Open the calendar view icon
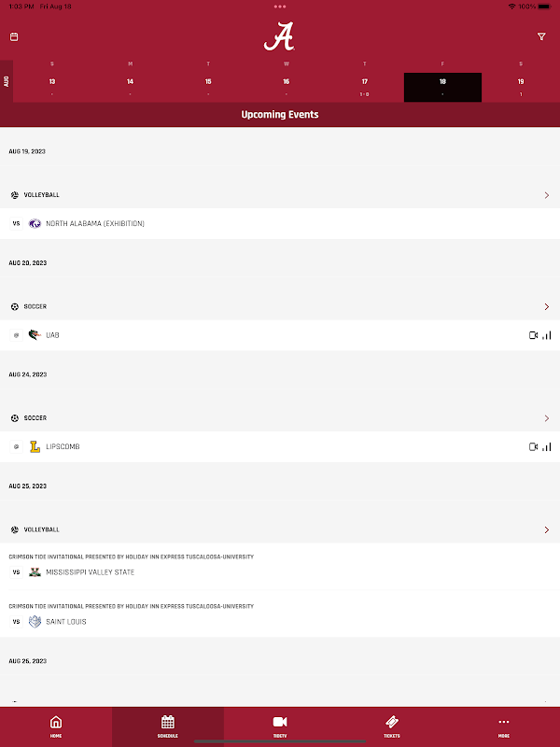This screenshot has height=747, width=560. point(14,36)
